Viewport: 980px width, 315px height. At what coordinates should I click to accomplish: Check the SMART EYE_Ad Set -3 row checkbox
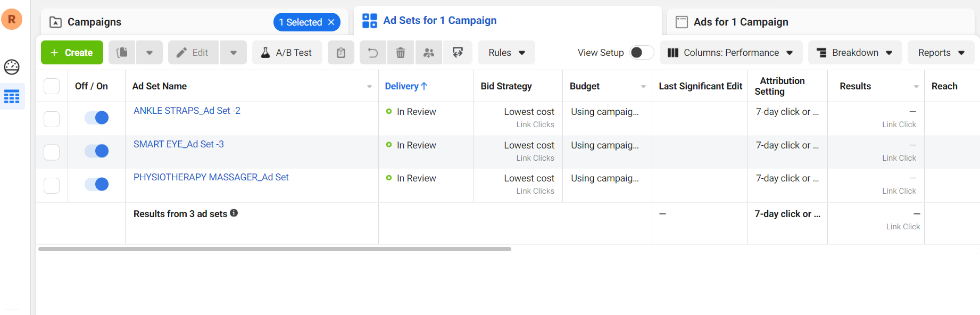[52, 152]
